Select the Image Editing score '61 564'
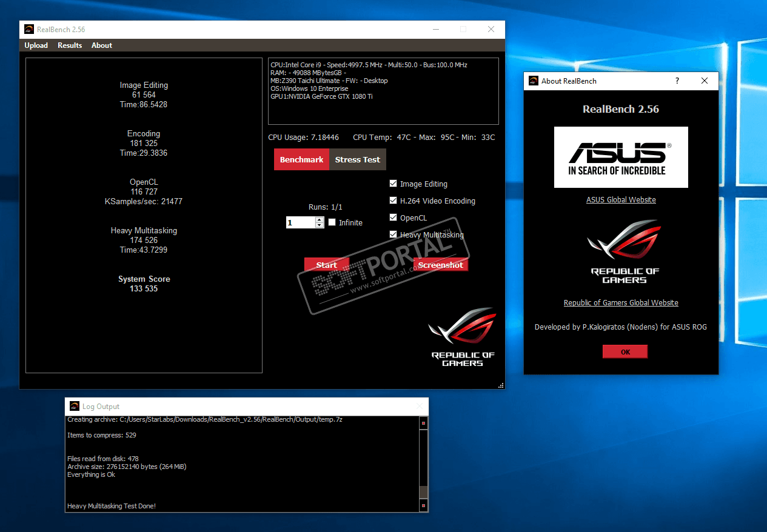Viewport: 767px width, 532px height. pos(144,95)
